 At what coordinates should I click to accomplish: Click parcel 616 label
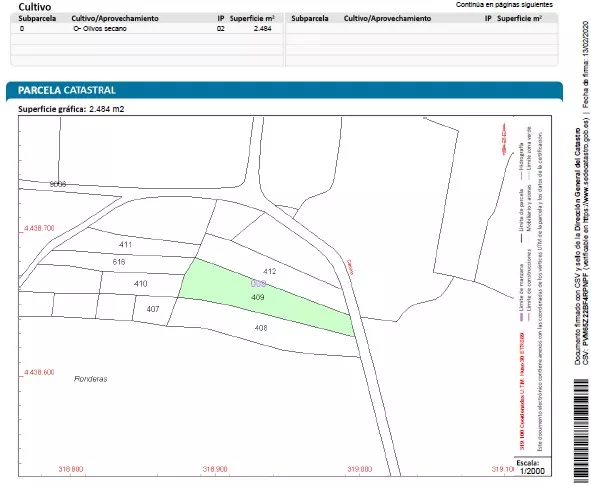(119, 262)
